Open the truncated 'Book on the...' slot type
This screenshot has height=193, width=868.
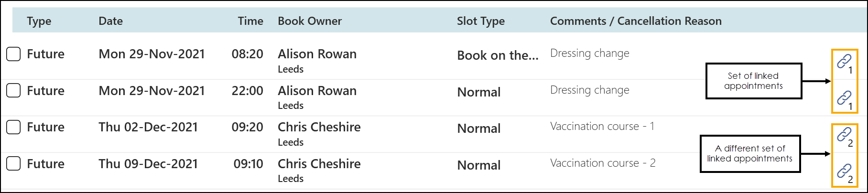point(498,55)
